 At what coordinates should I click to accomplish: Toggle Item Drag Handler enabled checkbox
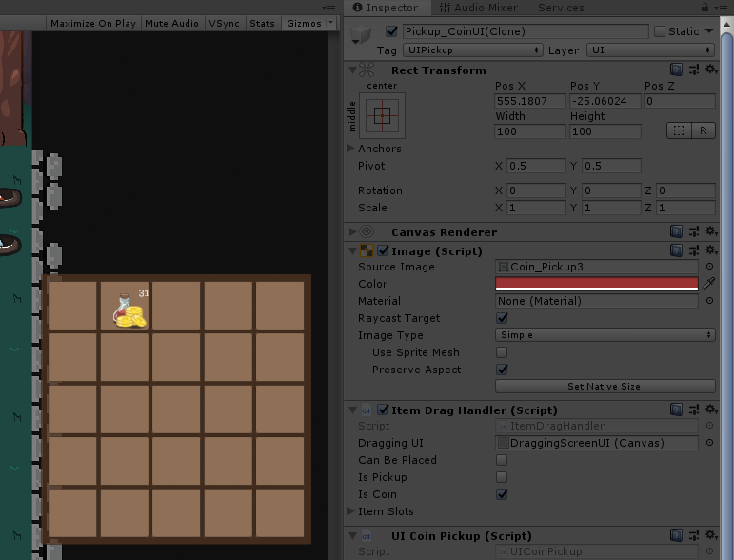tap(383, 410)
